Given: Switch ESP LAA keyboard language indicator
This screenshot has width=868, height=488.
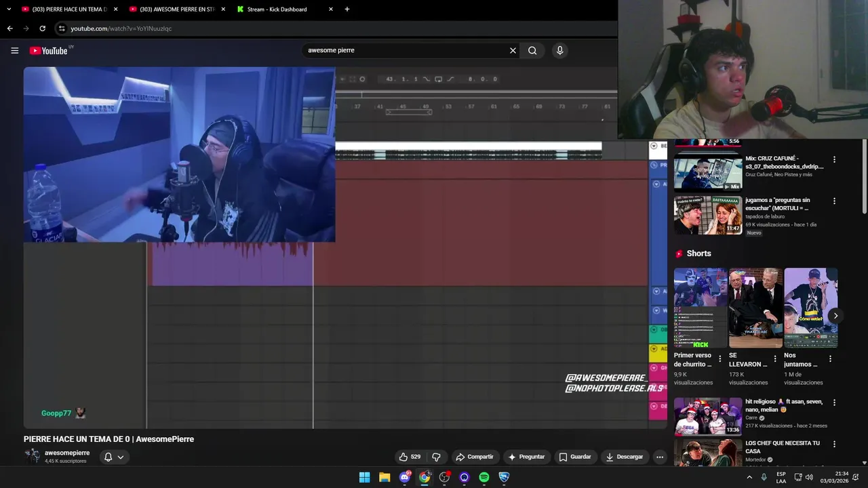Looking at the screenshot, I should click(x=781, y=477).
